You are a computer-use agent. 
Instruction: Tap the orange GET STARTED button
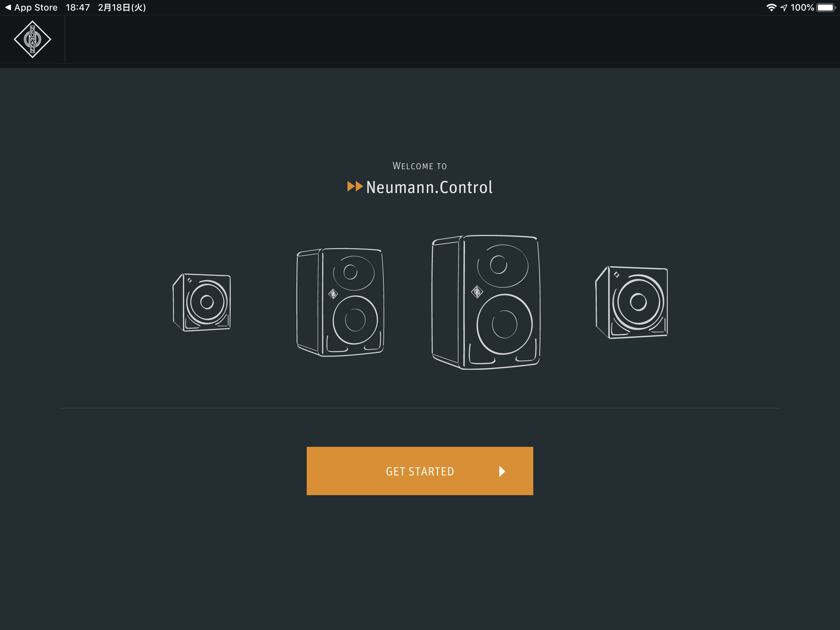(420, 471)
